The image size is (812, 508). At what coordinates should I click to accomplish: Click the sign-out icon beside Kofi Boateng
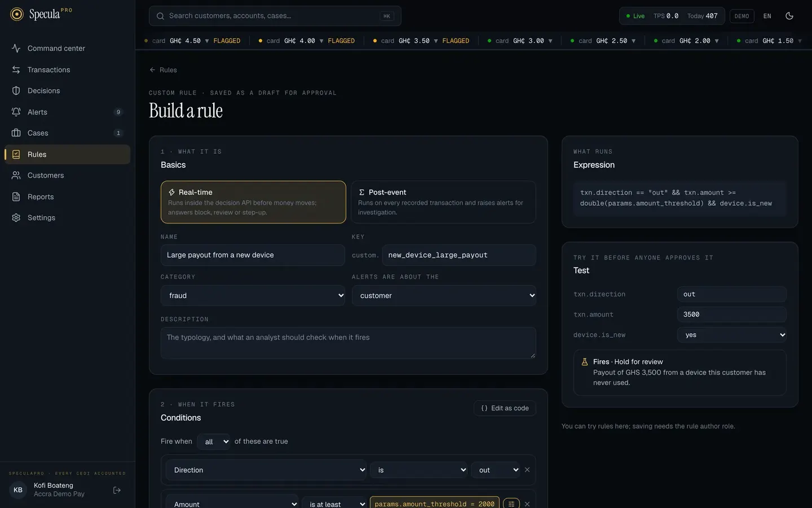117,490
